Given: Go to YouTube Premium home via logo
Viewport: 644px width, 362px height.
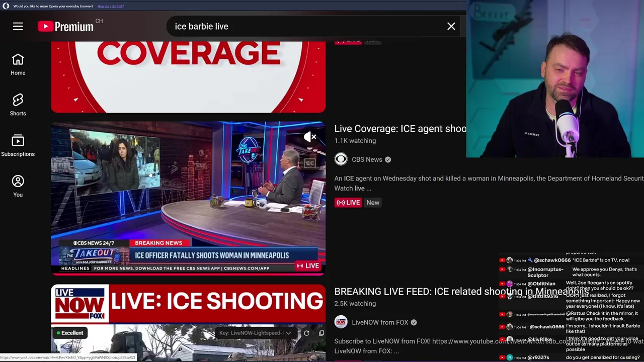Looking at the screenshot, I should (x=65, y=26).
